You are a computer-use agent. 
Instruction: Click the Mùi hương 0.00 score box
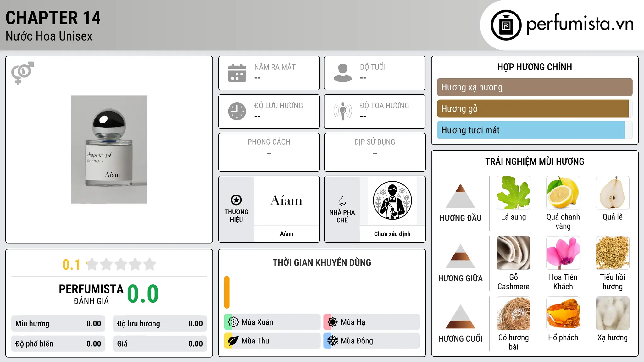click(x=58, y=324)
